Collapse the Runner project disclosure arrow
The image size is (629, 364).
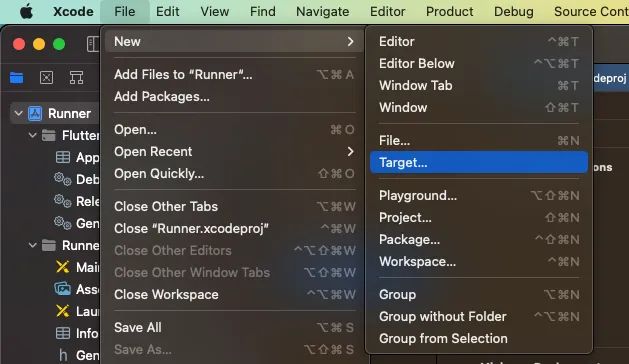coord(18,114)
